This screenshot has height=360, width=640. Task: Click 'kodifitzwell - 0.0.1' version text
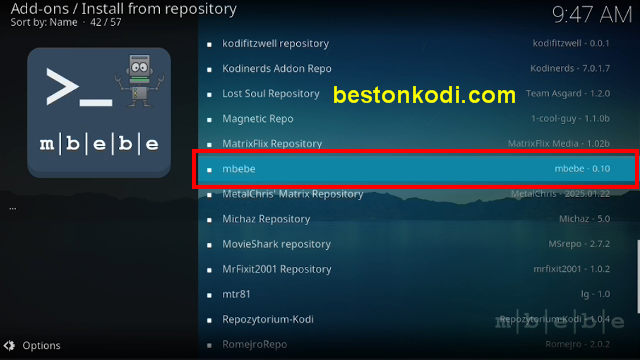point(571,43)
